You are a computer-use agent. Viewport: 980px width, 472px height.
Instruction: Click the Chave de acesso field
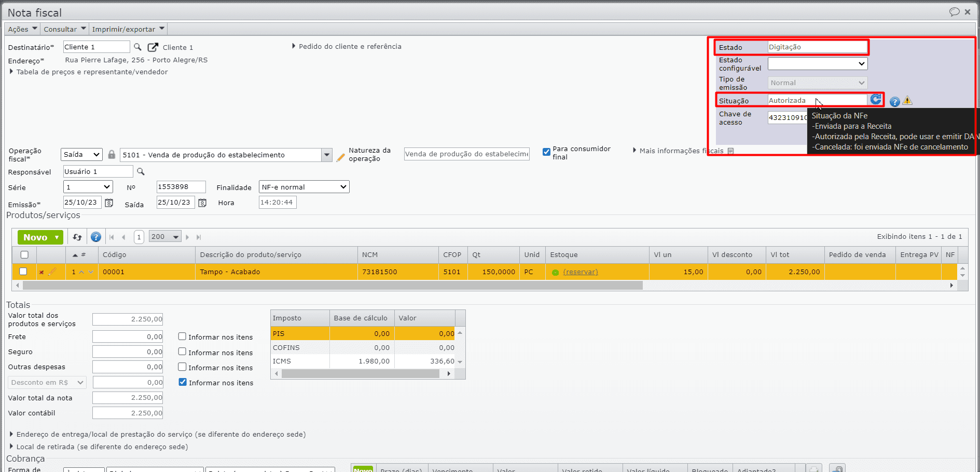click(787, 118)
